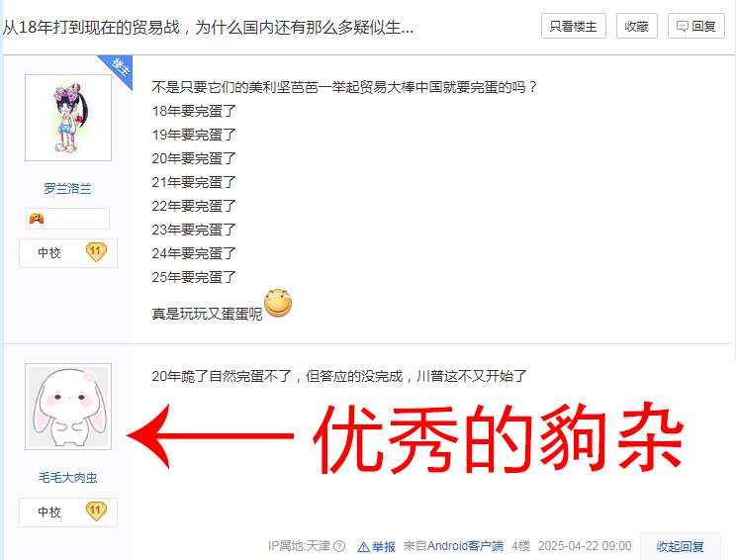Image resolution: width=736 pixels, height=560 pixels.
Task: Click the smiling emoji in the post
Action: click(x=278, y=303)
